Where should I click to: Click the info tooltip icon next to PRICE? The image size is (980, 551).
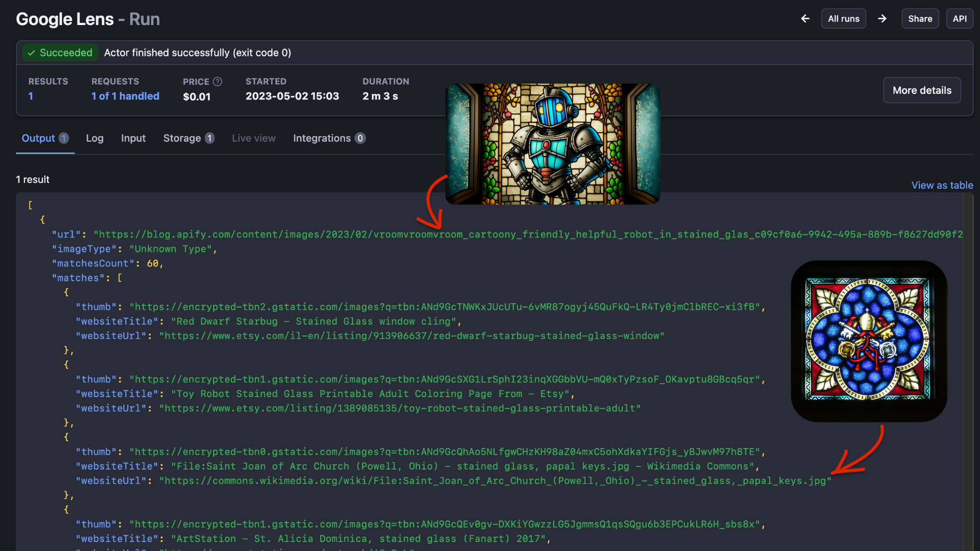click(x=217, y=82)
